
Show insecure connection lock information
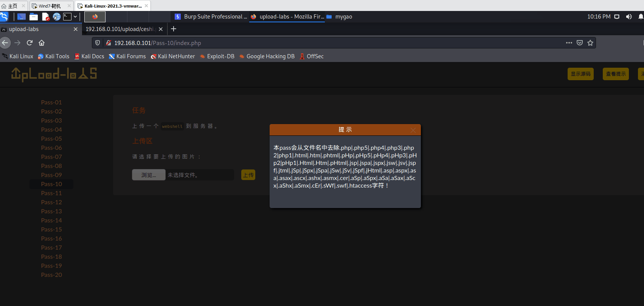pos(109,43)
